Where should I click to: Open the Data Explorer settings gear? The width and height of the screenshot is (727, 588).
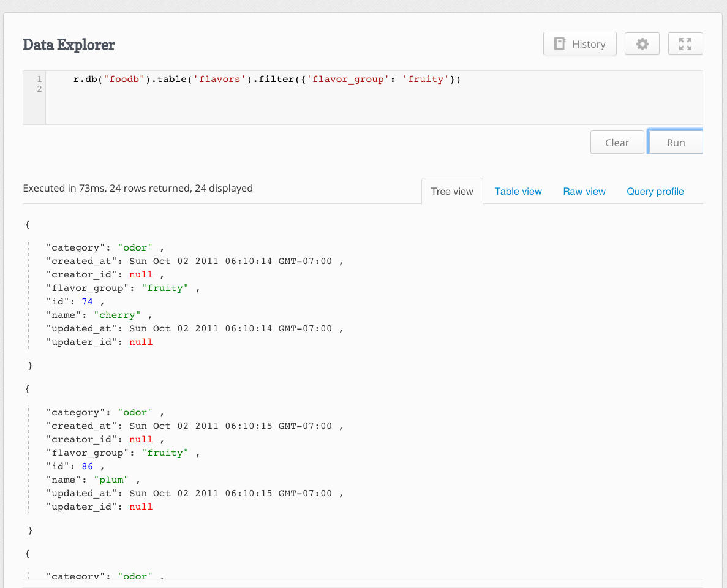(641, 43)
